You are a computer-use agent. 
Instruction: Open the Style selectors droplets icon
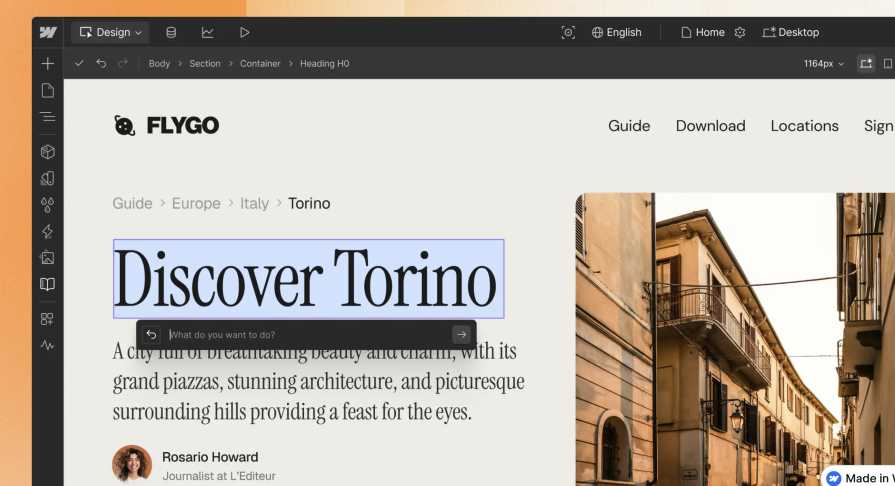[x=48, y=205]
